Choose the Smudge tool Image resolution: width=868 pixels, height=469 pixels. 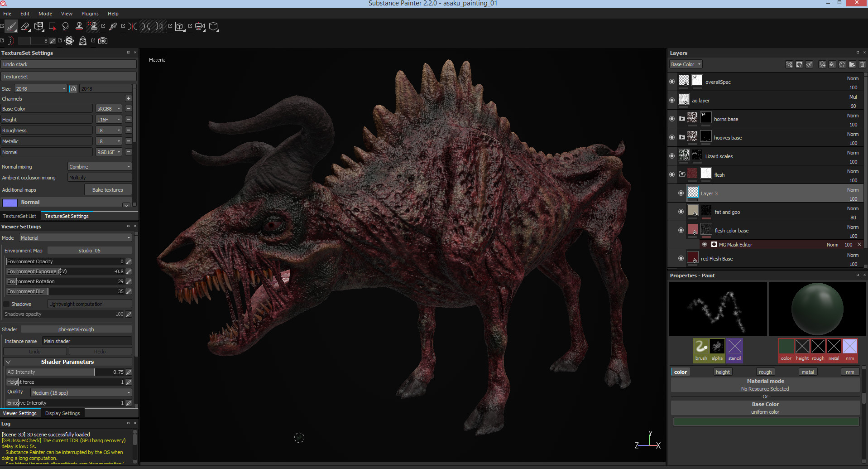66,27
